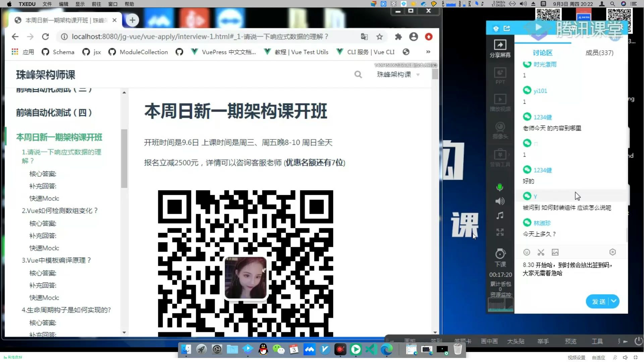The image size is (644, 362).
Task: Select sidebar item 2.Vue如何检测数组变化？
Action: 60,210
